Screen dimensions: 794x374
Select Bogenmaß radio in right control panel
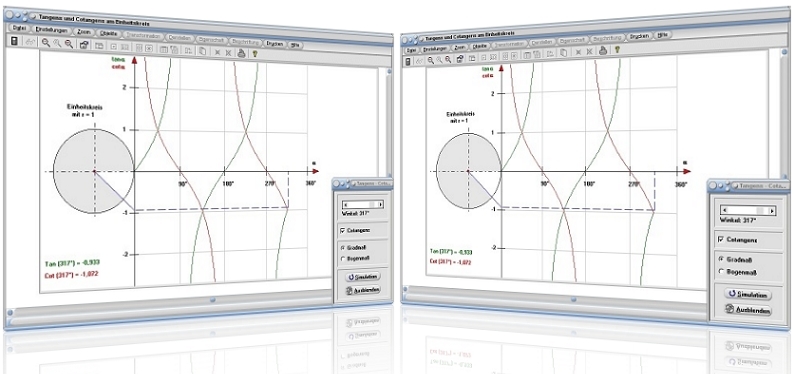coord(722,272)
